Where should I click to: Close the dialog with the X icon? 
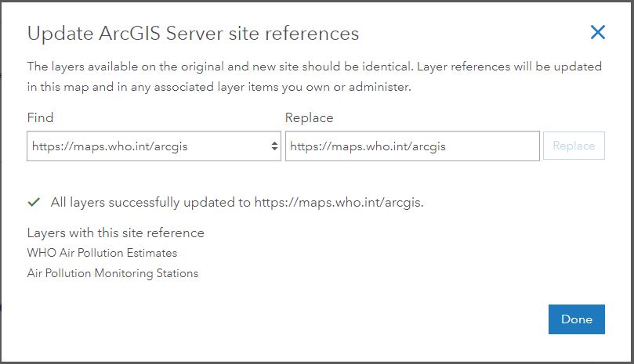tap(598, 32)
